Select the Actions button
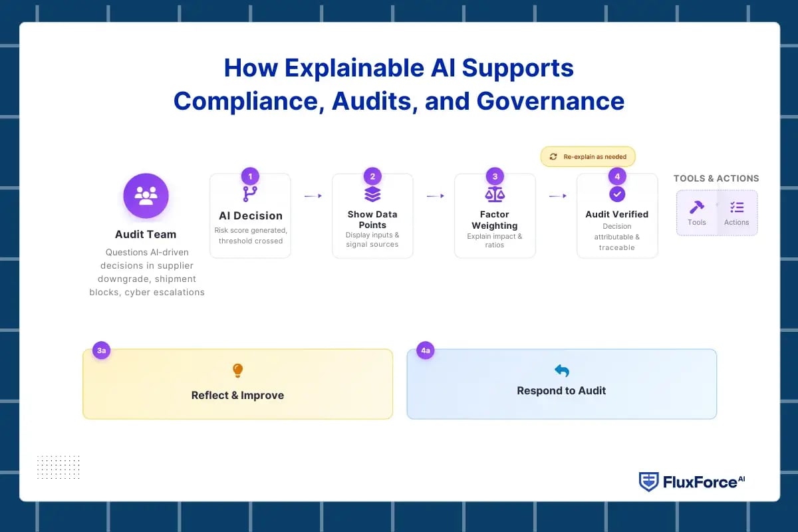Screen dimensions: 798x532 pos(737,214)
